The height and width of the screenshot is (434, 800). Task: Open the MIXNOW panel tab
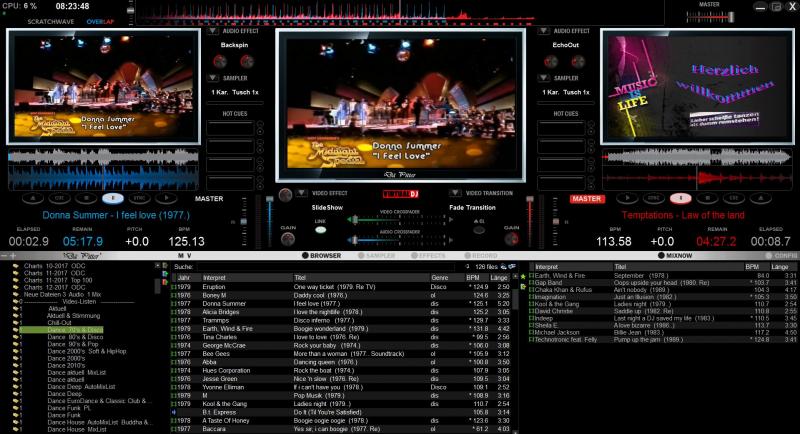675,256
